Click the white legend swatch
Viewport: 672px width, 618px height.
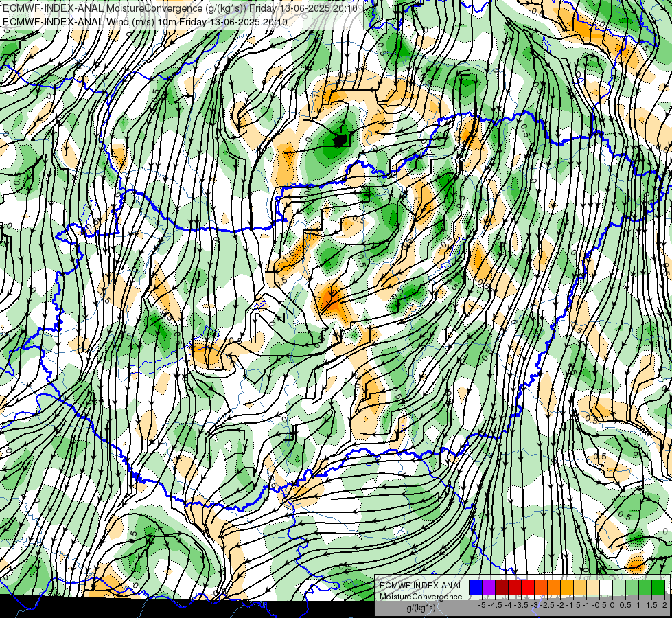tap(606, 588)
